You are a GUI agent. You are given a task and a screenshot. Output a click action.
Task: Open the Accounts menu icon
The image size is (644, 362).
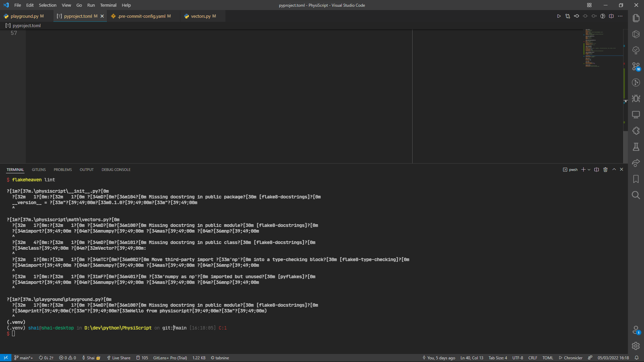coord(636,330)
